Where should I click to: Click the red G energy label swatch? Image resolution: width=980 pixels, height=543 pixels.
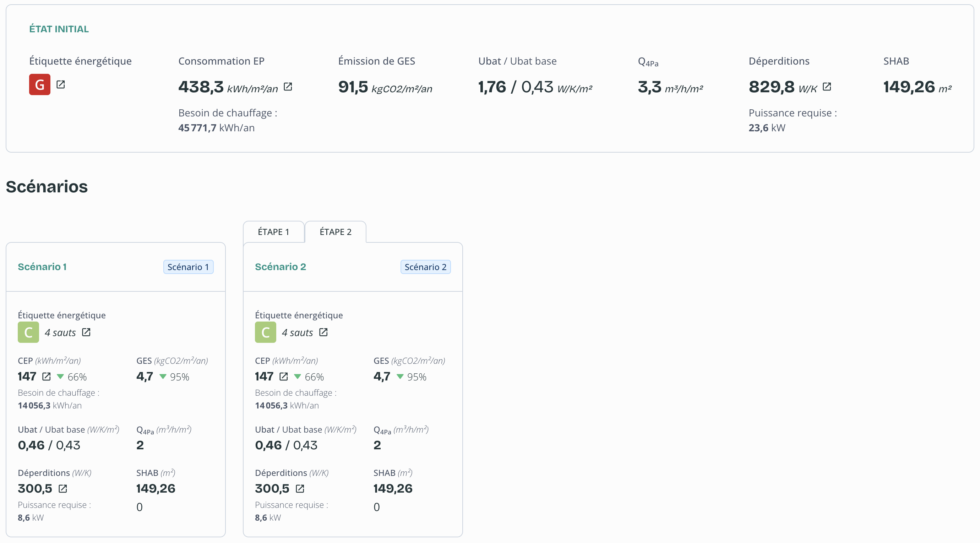pos(39,84)
